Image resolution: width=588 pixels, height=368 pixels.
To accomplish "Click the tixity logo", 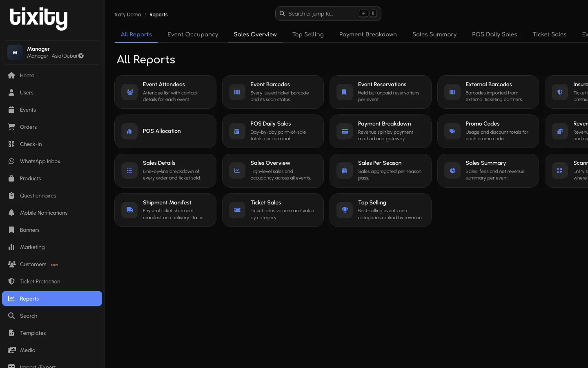I will point(39,18).
